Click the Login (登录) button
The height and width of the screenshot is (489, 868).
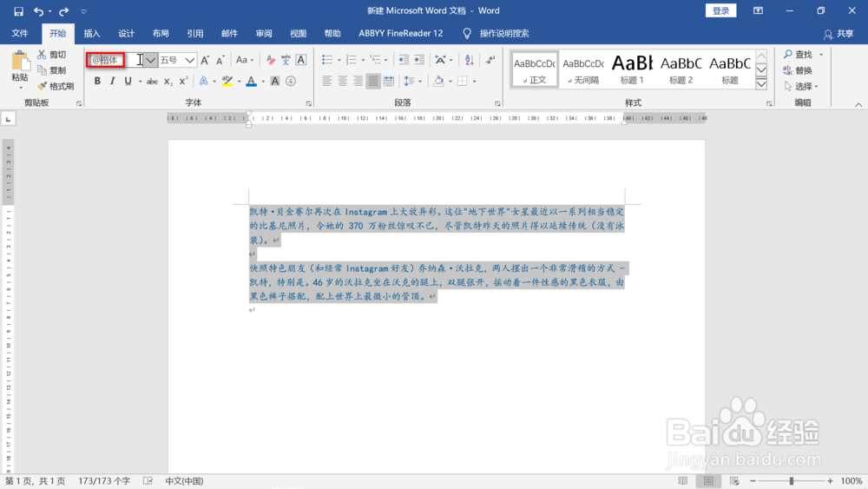pos(720,10)
